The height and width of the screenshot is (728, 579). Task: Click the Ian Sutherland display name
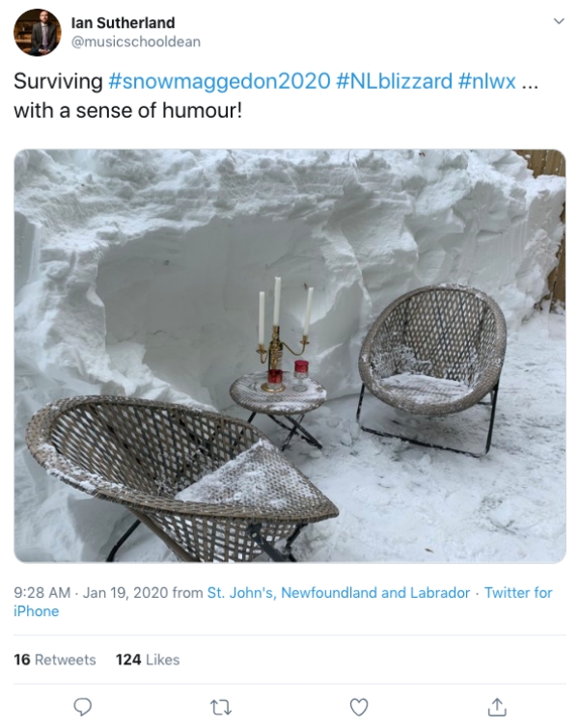point(124,22)
